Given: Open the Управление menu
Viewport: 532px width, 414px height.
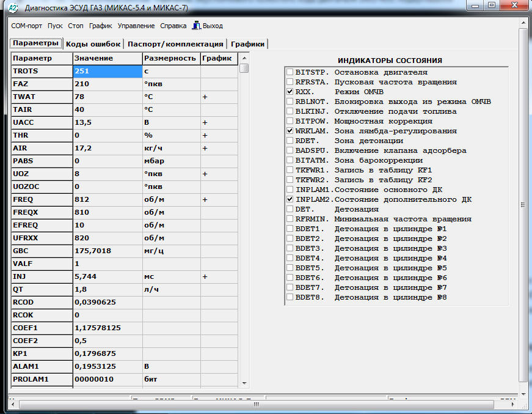Looking at the screenshot, I should (136, 26).
